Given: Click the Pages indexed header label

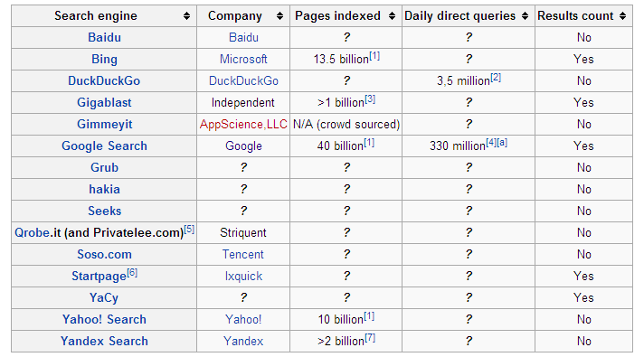Looking at the screenshot, I should point(337,16).
